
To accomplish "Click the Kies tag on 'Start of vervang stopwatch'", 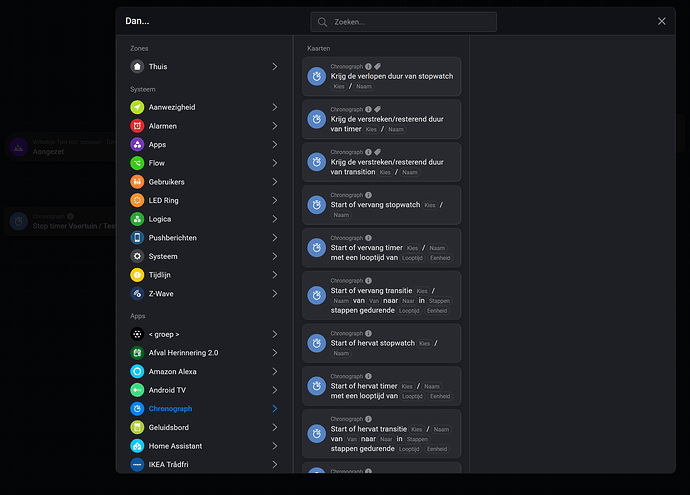I will pos(430,205).
